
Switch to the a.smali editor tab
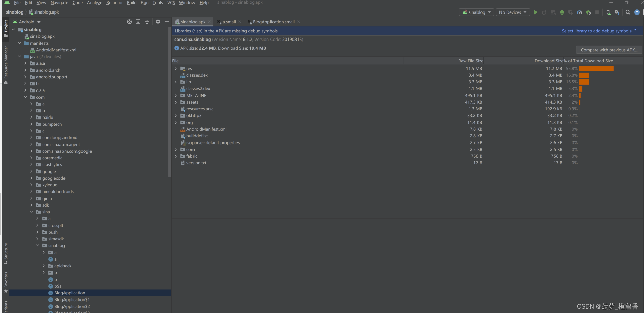point(229,22)
